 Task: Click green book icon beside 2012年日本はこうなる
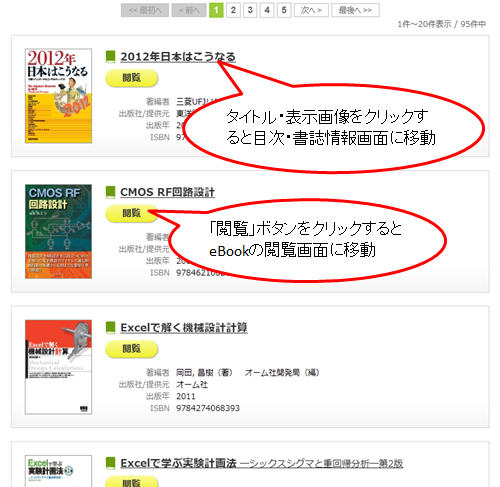(110, 57)
